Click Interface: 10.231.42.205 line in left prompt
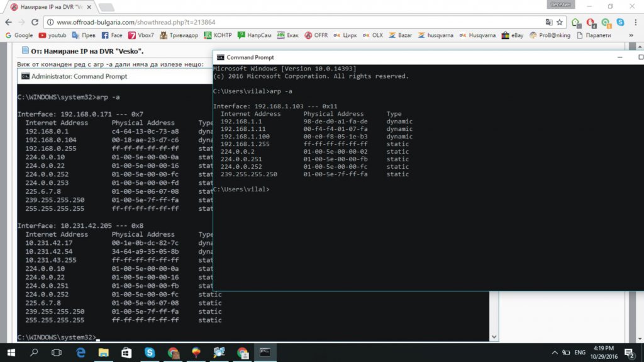The width and height of the screenshot is (644, 362). [x=80, y=226]
